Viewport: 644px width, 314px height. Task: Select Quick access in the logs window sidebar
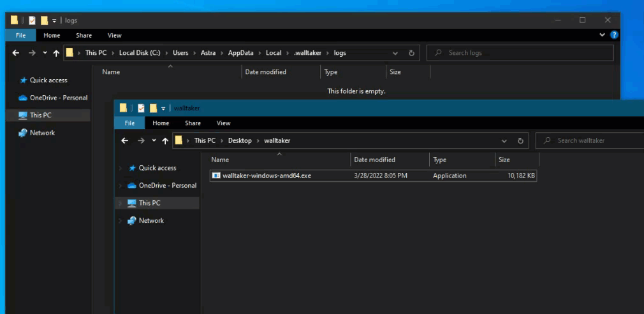pos(48,80)
